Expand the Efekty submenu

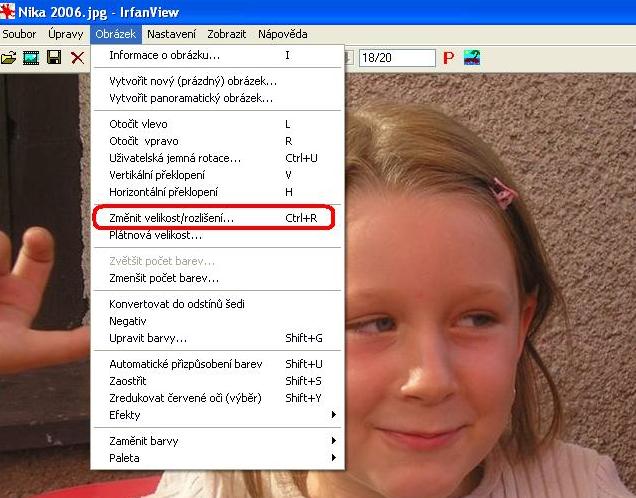[x=217, y=415]
